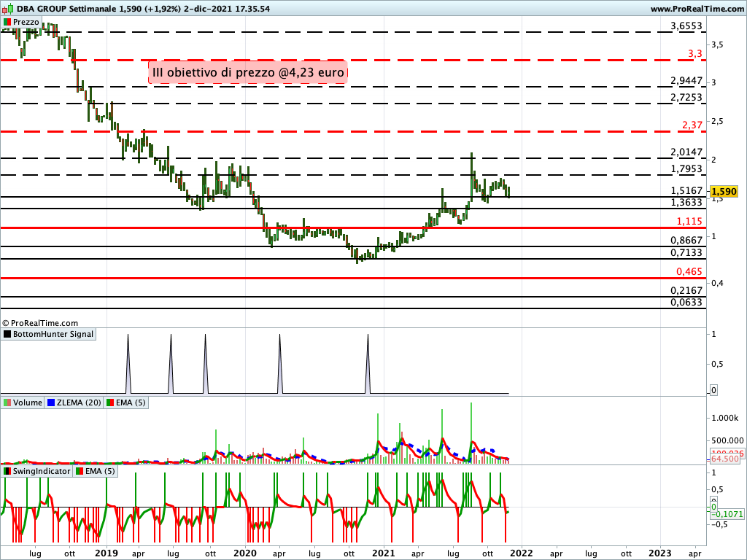Click the Prezzo panel label
The image size is (747, 560).
(21, 22)
